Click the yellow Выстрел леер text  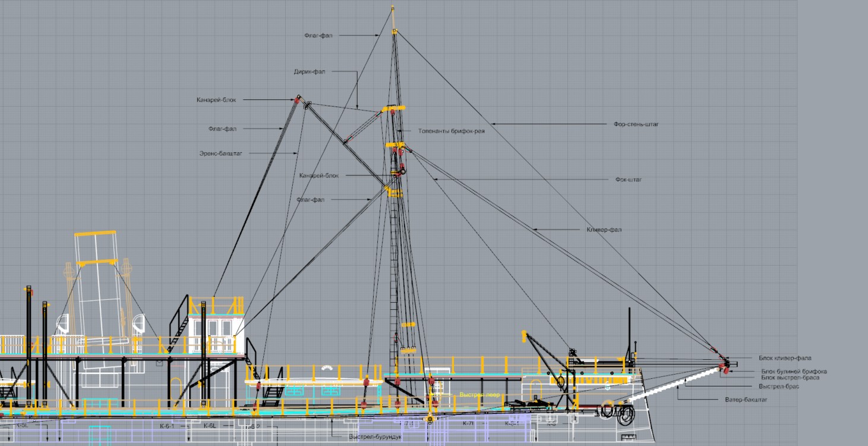[479, 395]
